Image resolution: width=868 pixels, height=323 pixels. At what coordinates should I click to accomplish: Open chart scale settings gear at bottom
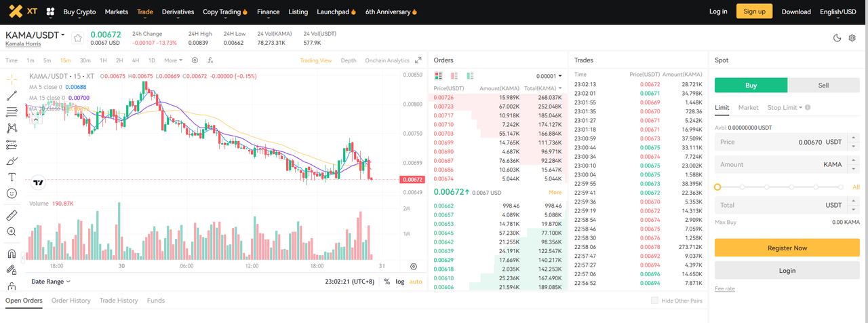[414, 267]
